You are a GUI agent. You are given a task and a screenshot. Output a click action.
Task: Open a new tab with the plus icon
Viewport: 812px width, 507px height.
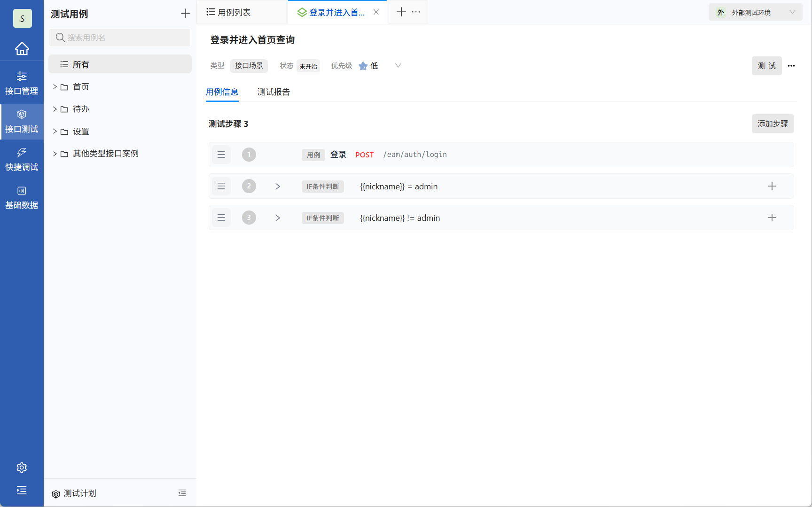(x=401, y=12)
